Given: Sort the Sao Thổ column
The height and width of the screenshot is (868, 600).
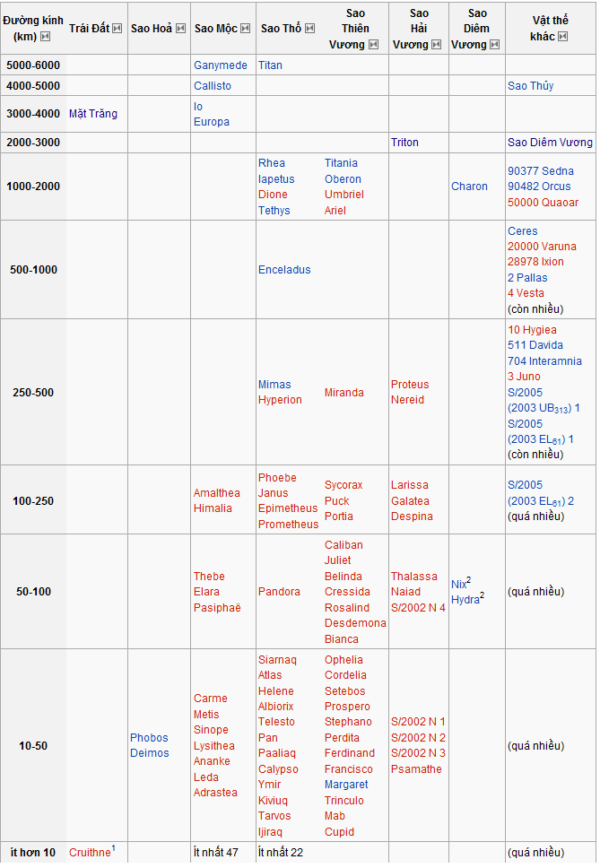Looking at the screenshot, I should [309, 29].
